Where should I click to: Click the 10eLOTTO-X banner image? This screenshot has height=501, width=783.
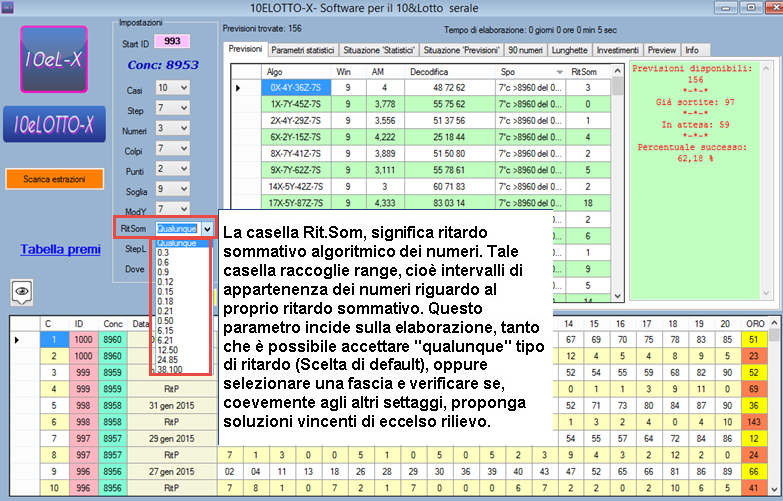pyautogui.click(x=54, y=124)
